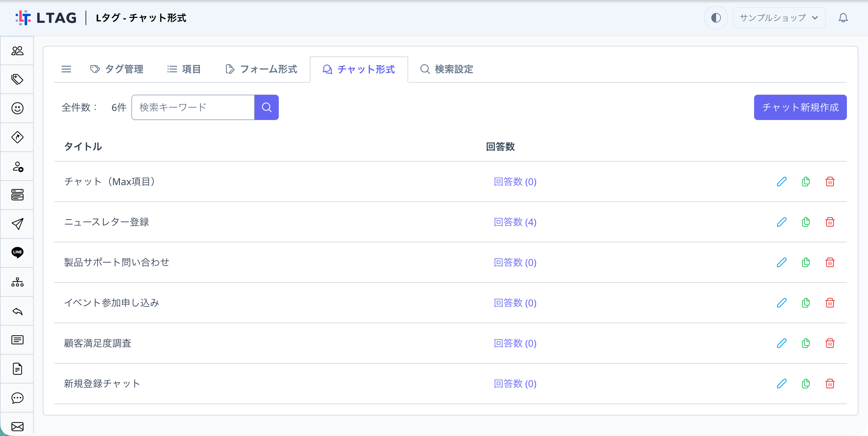Open the tags sidebar icon
This screenshot has height=436, width=868.
(x=17, y=80)
